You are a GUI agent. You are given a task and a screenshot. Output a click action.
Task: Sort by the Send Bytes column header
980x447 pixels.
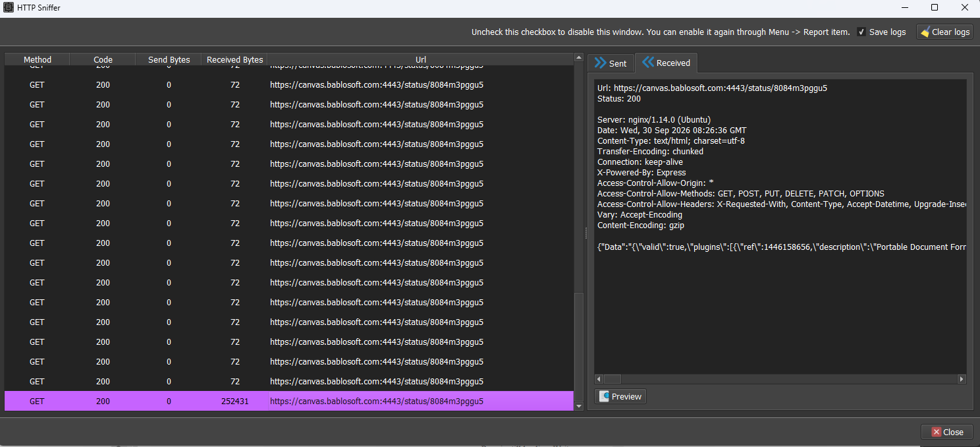click(x=169, y=59)
